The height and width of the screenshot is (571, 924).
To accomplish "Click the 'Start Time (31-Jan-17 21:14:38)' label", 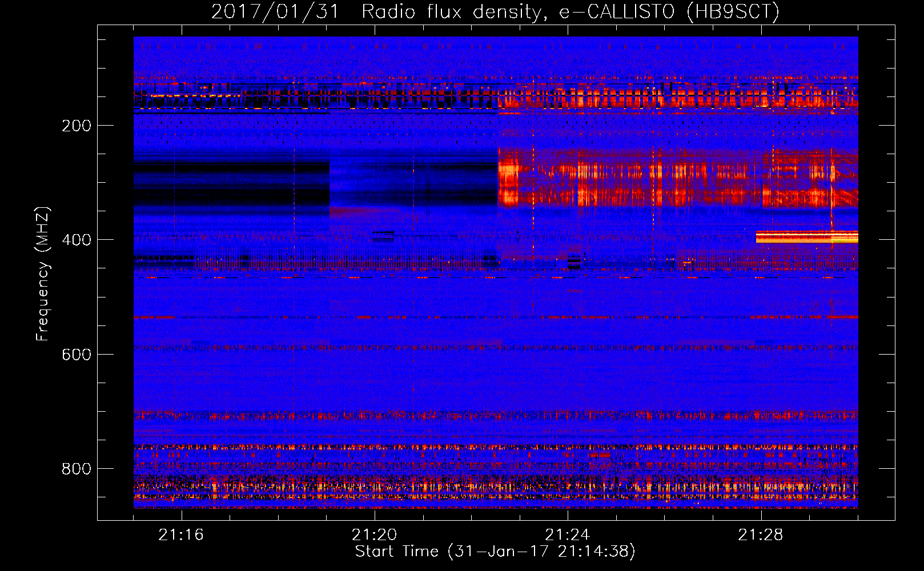I will click(x=495, y=552).
